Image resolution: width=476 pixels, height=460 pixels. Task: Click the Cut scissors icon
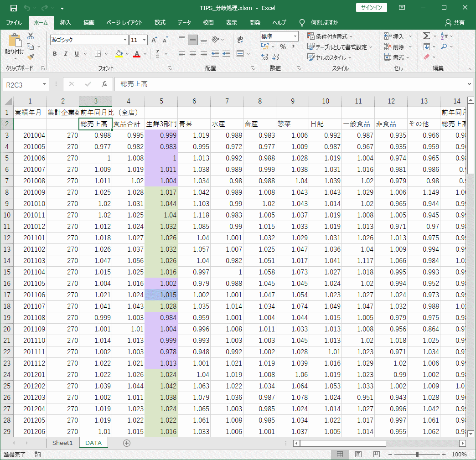tap(31, 36)
